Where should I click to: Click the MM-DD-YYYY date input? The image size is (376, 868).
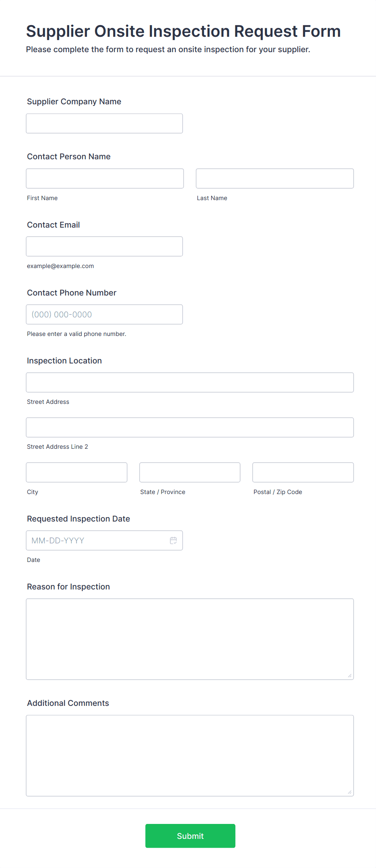click(x=104, y=541)
